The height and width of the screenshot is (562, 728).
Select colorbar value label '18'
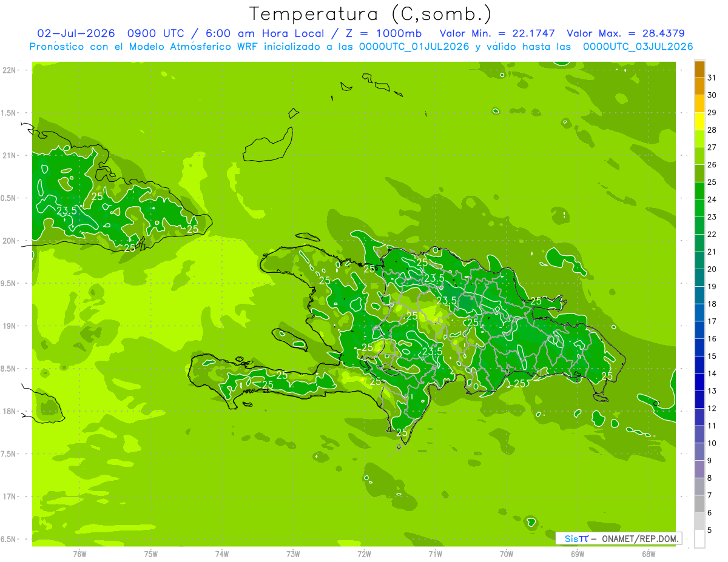pyautogui.click(x=712, y=304)
